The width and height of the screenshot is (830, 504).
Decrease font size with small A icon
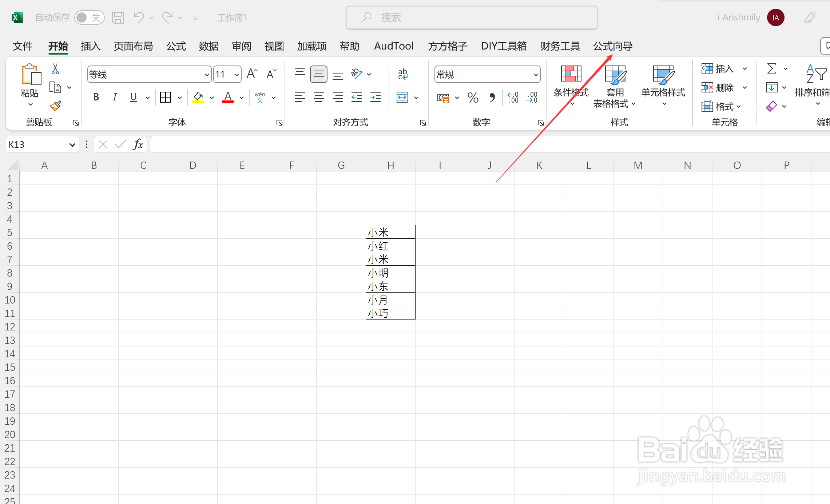pos(271,74)
